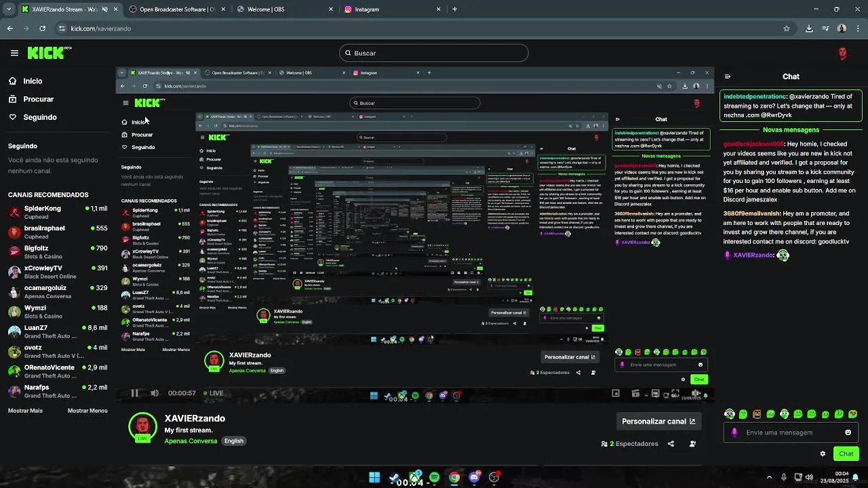This screenshot has width=868, height=488.
Task: Go to Procurar in Kick sidebar
Action: click(x=31, y=99)
